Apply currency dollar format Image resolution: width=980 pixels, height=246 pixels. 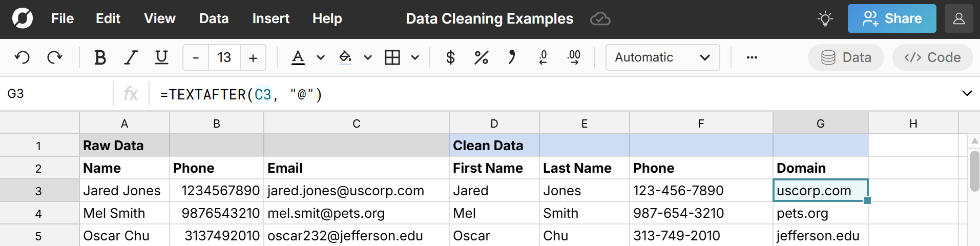[450, 57]
